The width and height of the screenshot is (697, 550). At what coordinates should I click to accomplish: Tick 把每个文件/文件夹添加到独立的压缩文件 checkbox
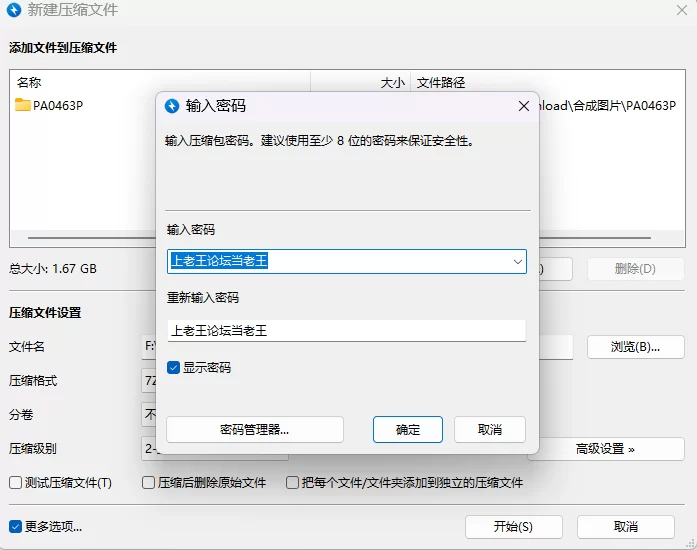coord(292,482)
